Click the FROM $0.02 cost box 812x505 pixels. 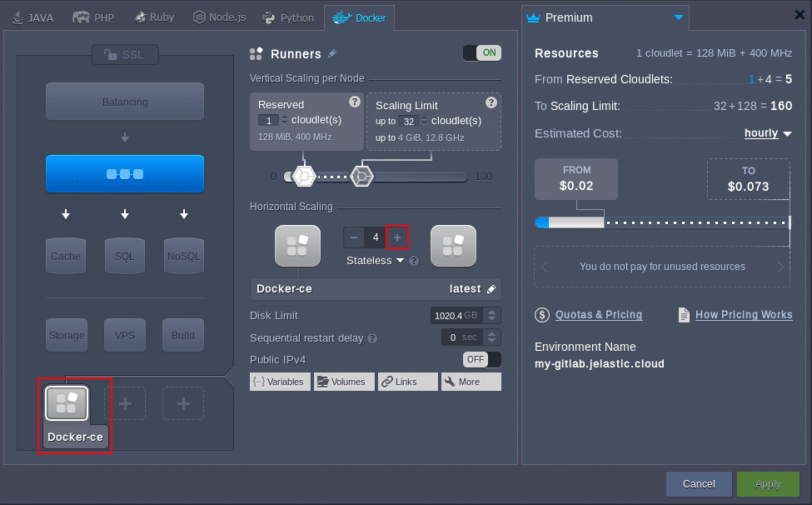[x=576, y=178]
